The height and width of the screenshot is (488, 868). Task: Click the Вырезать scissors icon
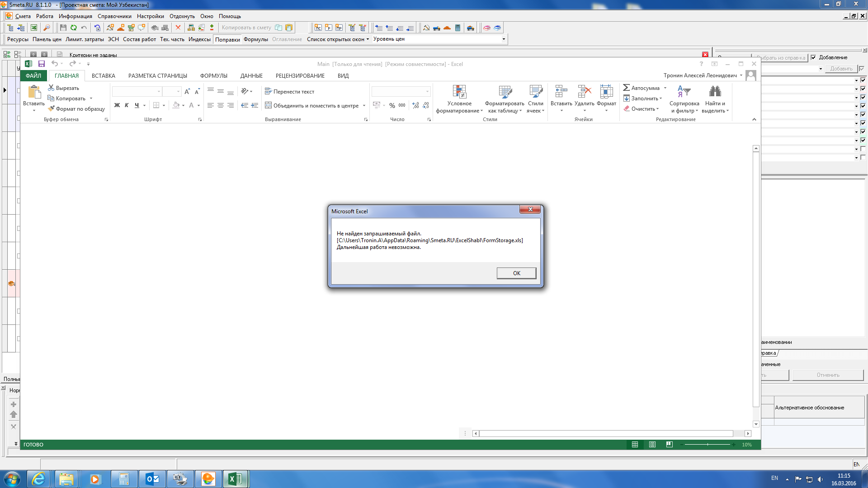[x=51, y=88]
